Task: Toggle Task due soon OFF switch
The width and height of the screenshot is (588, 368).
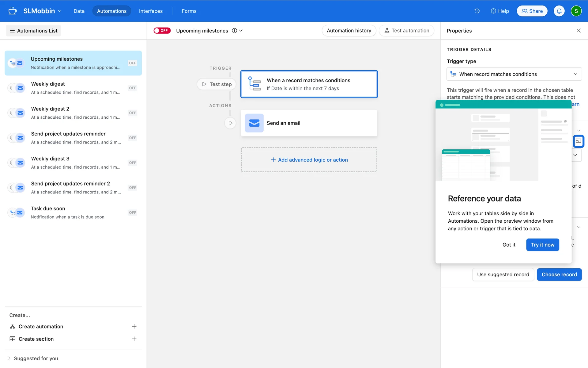Action: click(132, 213)
